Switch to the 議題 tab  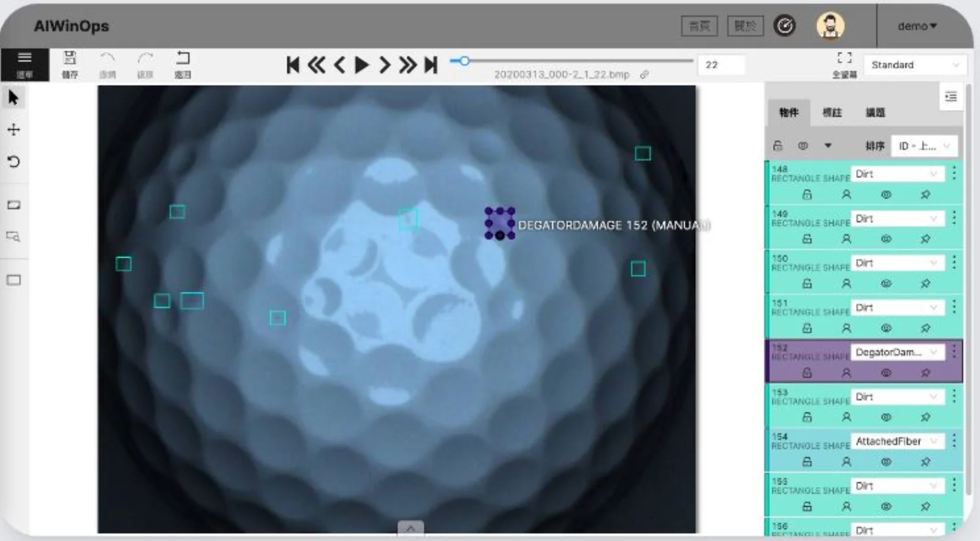click(x=875, y=112)
